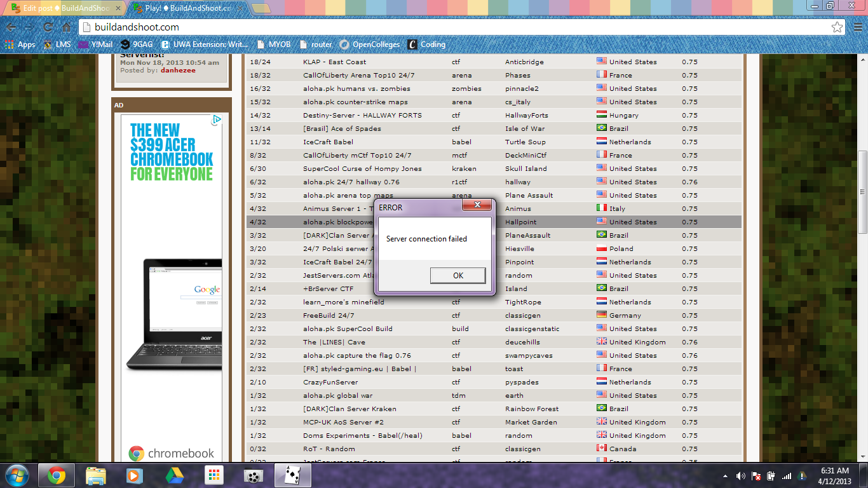Viewport: 868px width, 488px height.
Task: Open the Y!Mail bookmark
Action: (95, 44)
